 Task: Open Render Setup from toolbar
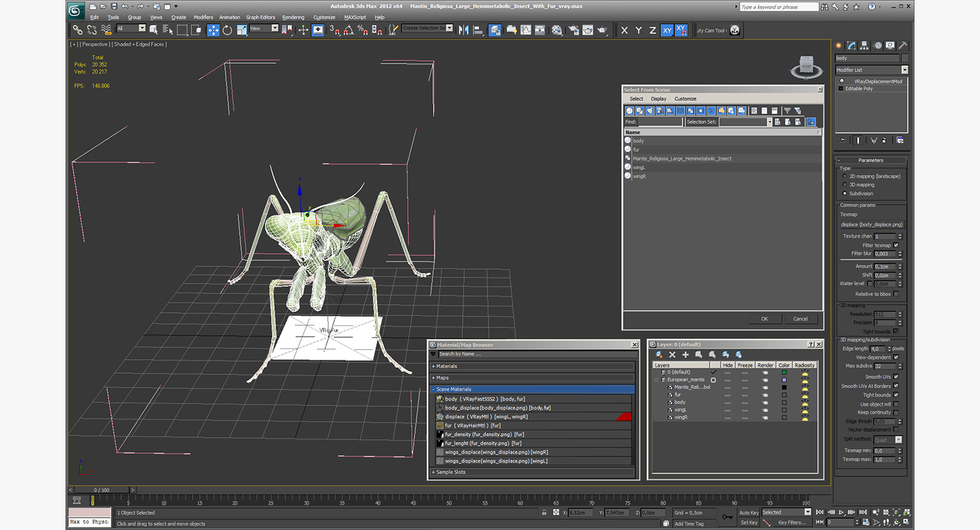click(x=573, y=30)
